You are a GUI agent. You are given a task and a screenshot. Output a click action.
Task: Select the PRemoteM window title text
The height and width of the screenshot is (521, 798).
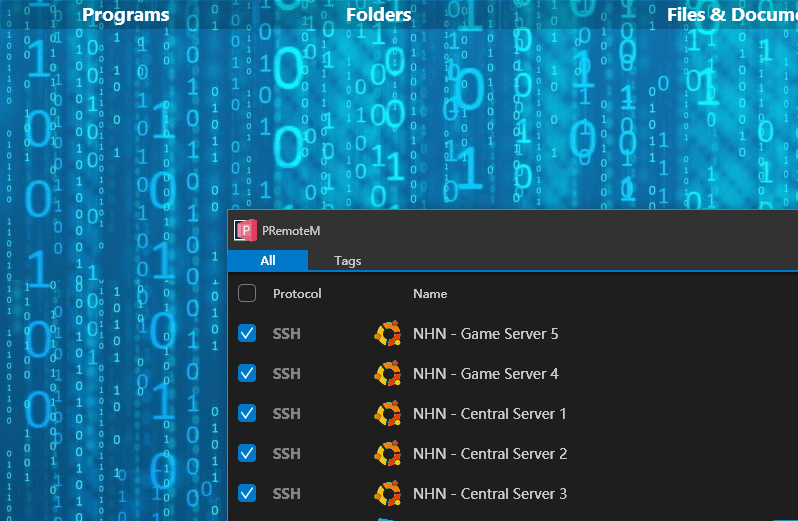[x=291, y=230]
